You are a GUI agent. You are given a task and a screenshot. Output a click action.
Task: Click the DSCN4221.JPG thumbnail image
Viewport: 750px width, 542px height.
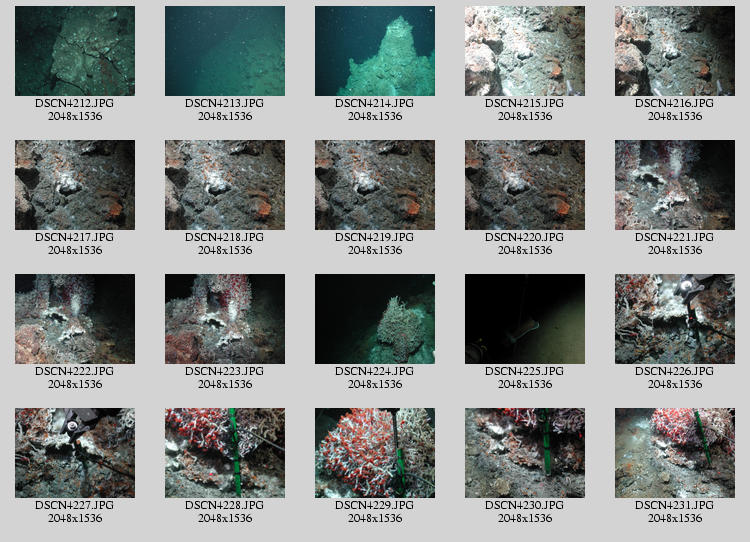[675, 185]
